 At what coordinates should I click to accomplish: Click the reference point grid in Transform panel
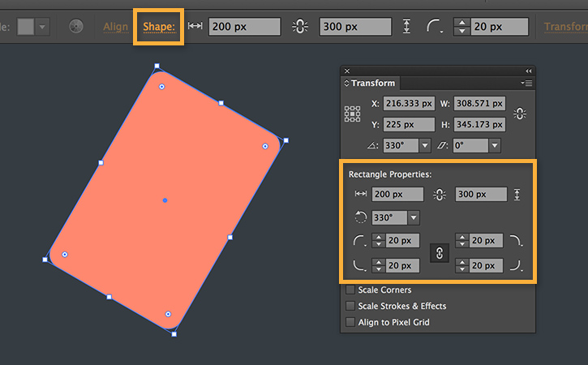pos(353,114)
